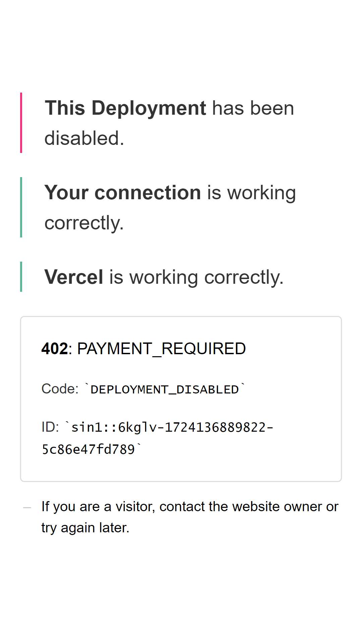
Task: Click the 'This Deployment' bold heading
Action: 125,108
